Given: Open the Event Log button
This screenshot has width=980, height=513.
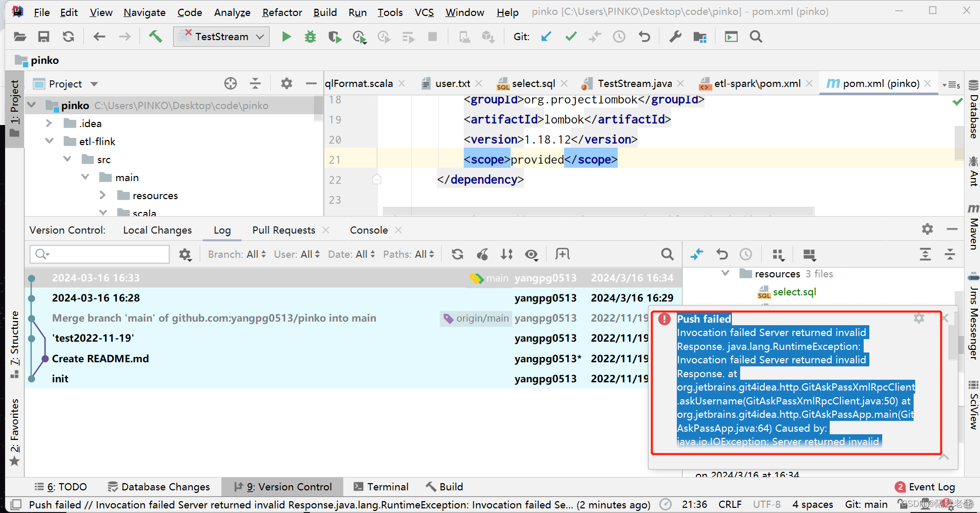Looking at the screenshot, I should [925, 487].
